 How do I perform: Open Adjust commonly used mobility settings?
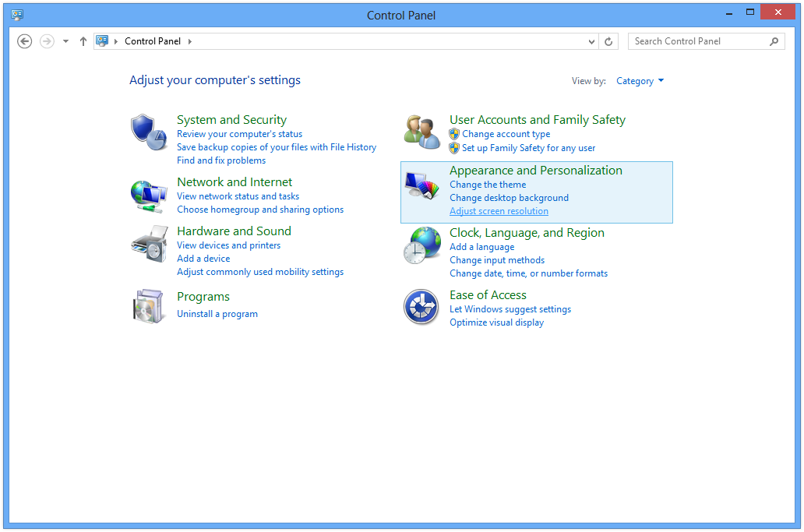[x=260, y=272]
